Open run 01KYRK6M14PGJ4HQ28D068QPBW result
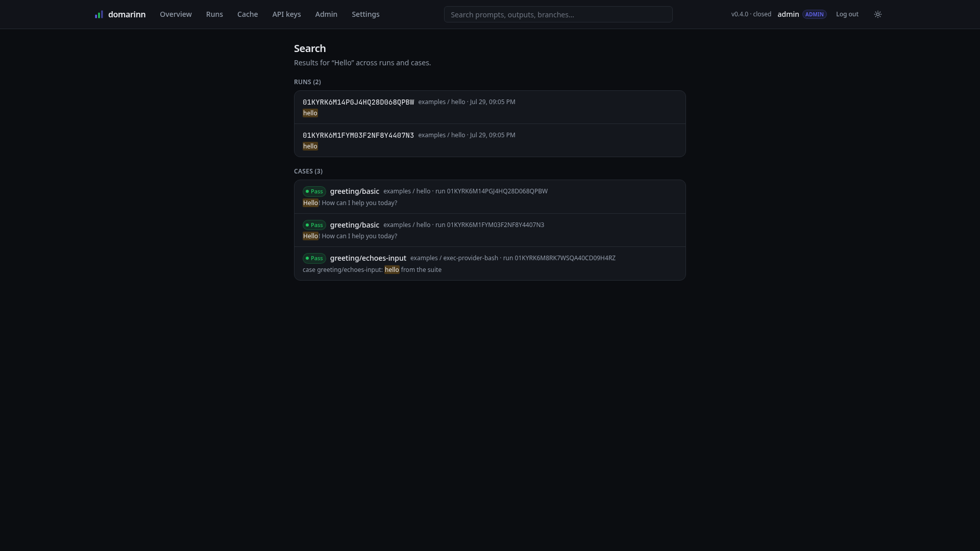 click(489, 107)
